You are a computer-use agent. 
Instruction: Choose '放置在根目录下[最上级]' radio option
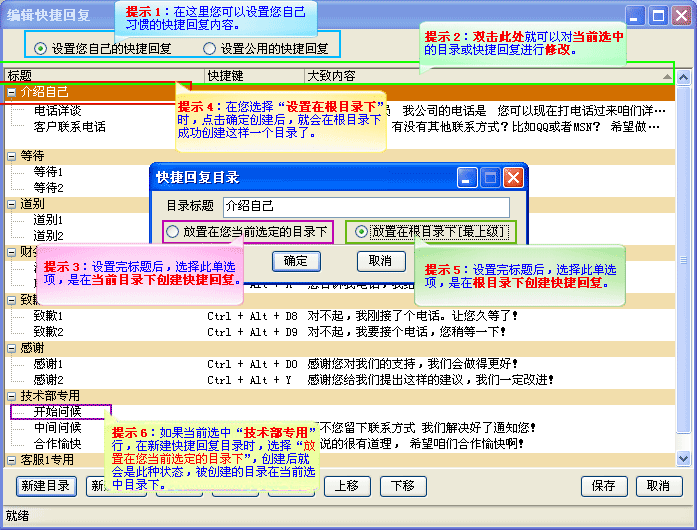pos(361,232)
